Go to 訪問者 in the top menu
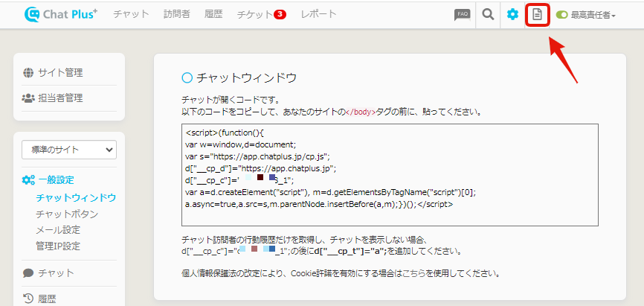Image resolution: width=644 pixels, height=306 pixels. click(177, 14)
